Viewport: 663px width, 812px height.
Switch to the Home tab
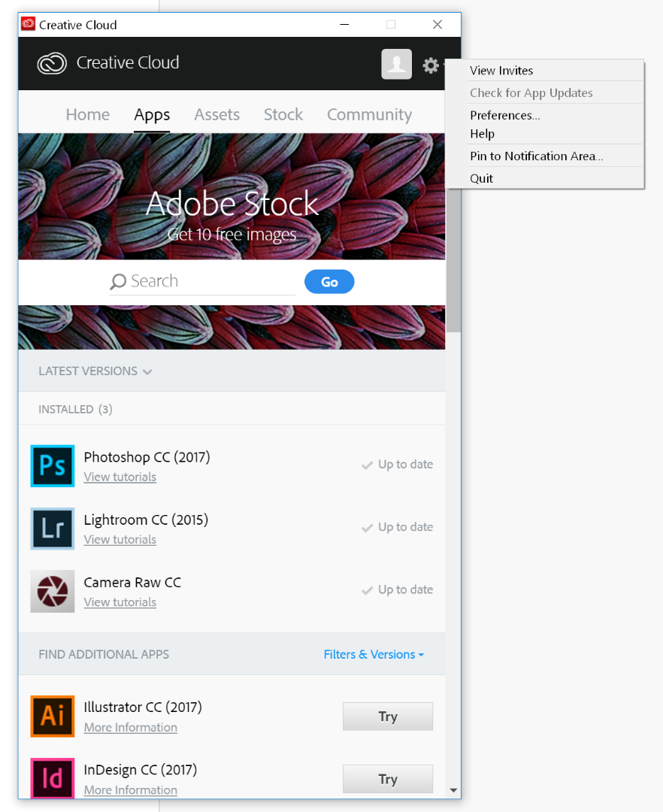pos(88,114)
